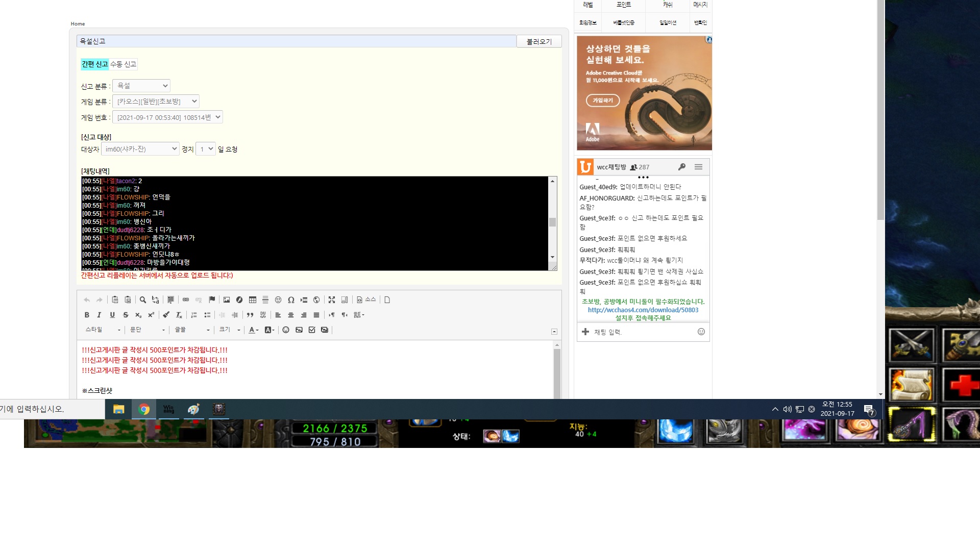Open the 문단 paragraph format dropdown
This screenshot has width=980, height=551.
(148, 330)
